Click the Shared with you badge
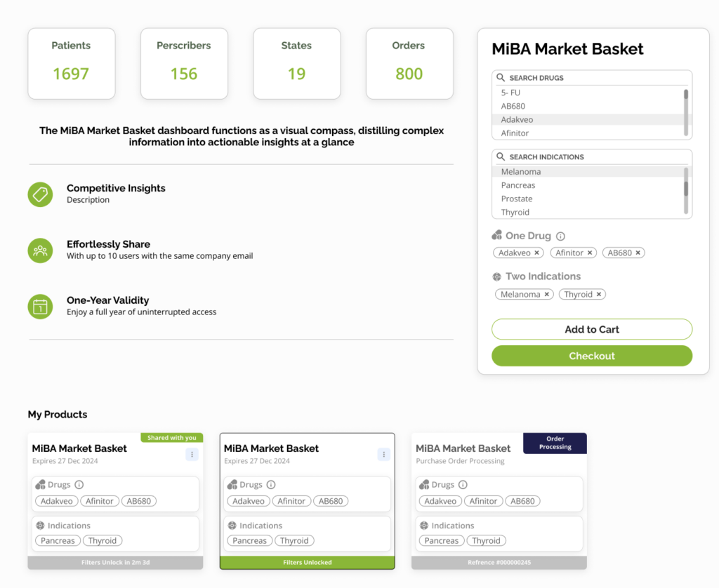Screen dimensions: 719x588 coord(172,438)
